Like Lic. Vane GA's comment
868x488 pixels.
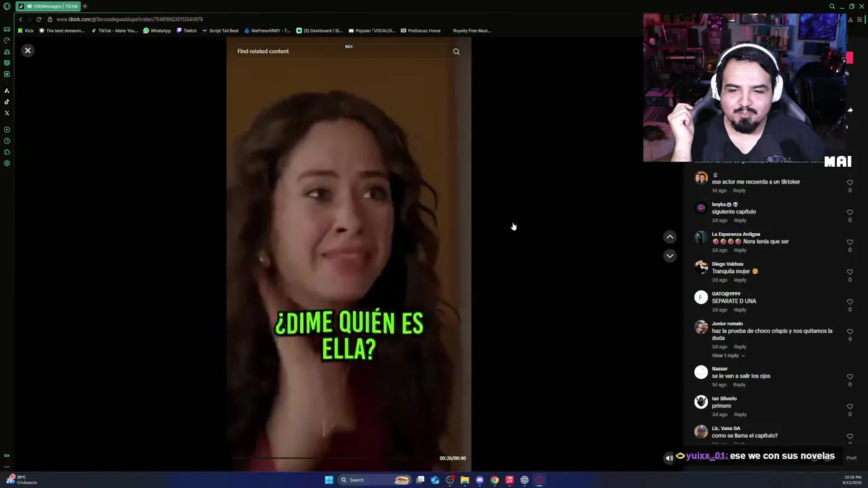(x=850, y=436)
